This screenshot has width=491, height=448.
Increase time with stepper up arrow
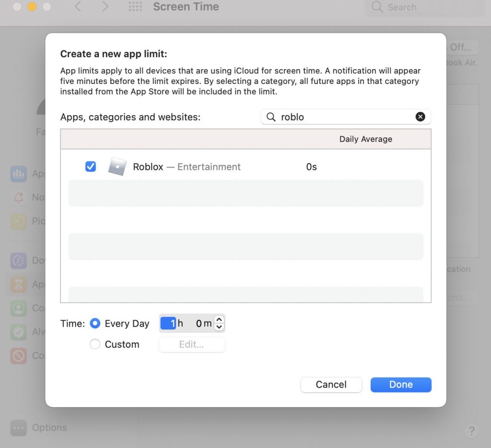tap(219, 319)
